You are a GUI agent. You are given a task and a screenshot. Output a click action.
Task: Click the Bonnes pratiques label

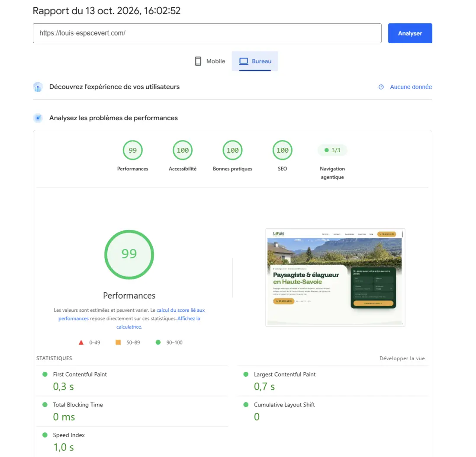tap(232, 169)
